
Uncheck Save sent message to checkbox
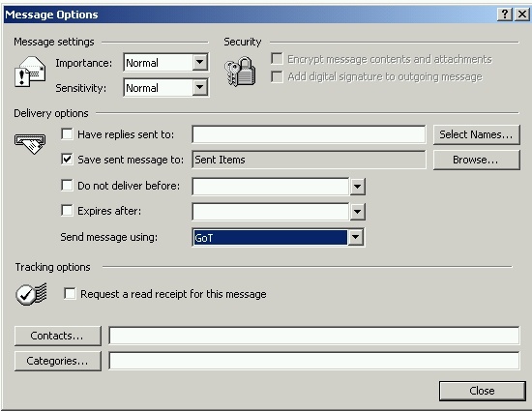click(x=67, y=159)
